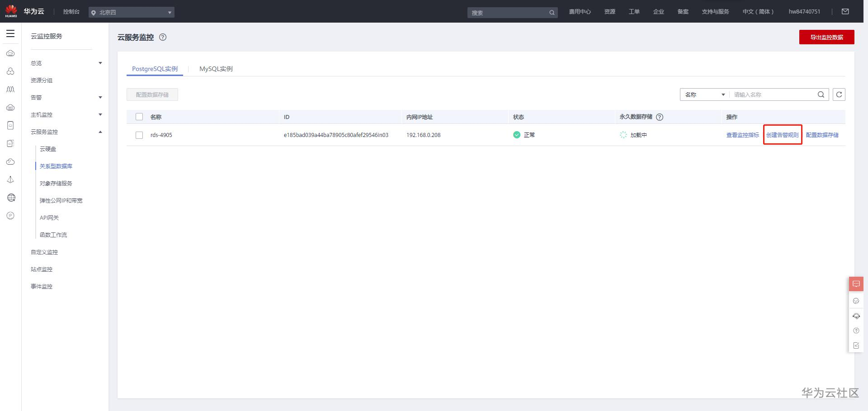Click the IP address 192.168.0.208

[424, 135]
